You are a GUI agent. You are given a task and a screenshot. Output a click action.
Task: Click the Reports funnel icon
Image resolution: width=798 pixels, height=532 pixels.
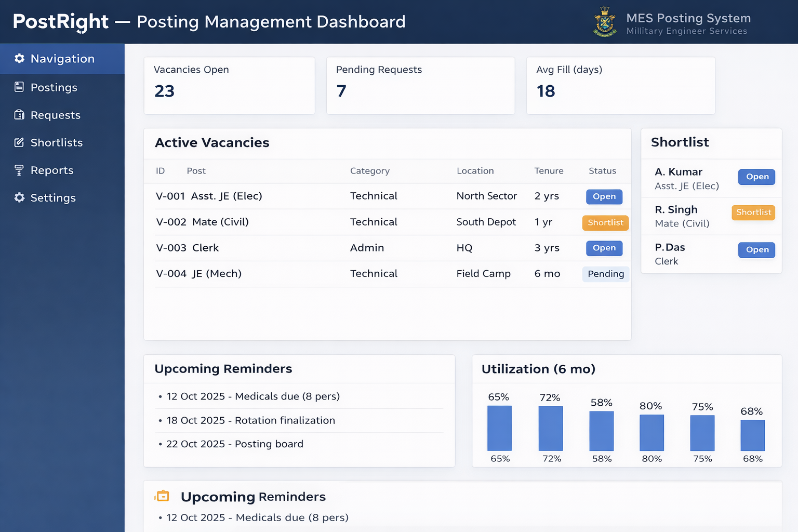click(x=18, y=170)
